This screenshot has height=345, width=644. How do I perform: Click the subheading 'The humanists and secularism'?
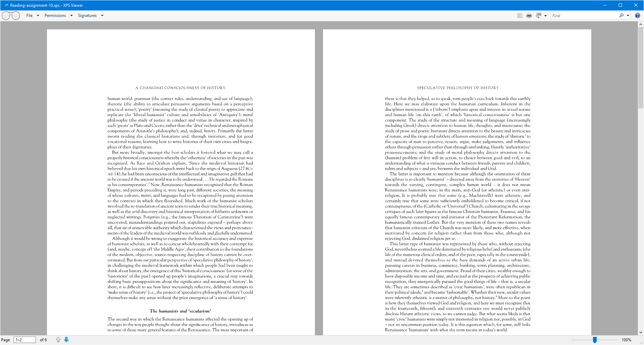coord(180,311)
